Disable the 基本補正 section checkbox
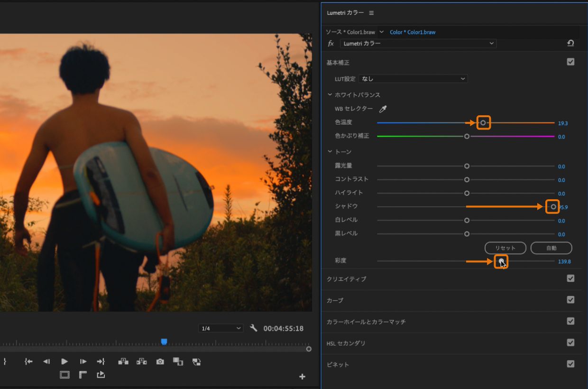This screenshot has width=588, height=389. click(570, 62)
